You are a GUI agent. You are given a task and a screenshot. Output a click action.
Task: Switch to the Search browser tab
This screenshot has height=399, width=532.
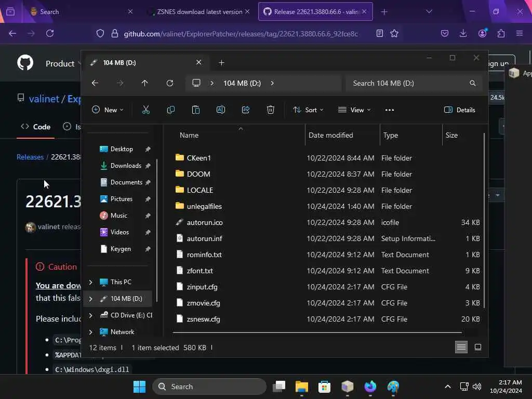[81, 11]
